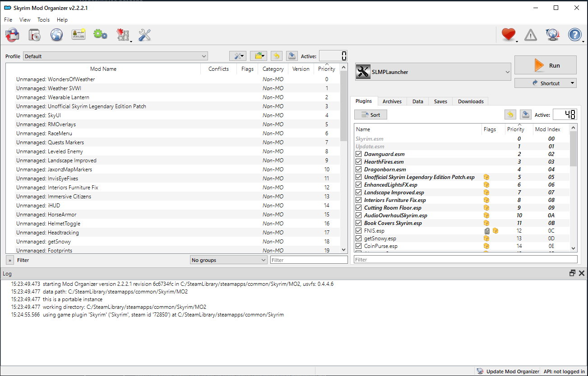Open the Help menu
The height and width of the screenshot is (376, 588).
(x=62, y=20)
